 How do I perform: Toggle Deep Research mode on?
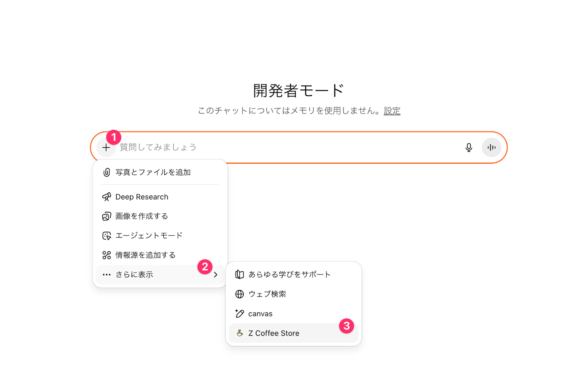coord(142,197)
